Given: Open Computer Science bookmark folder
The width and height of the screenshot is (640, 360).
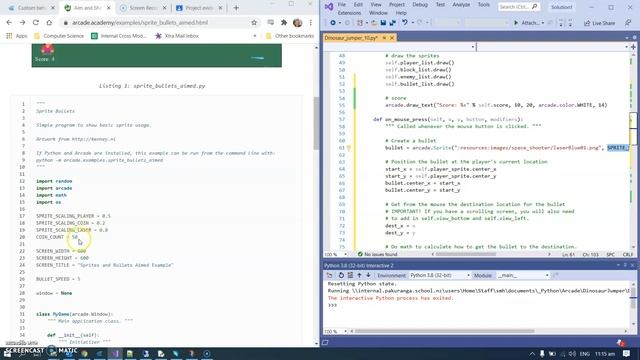Looking at the screenshot, I should tap(59, 36).
